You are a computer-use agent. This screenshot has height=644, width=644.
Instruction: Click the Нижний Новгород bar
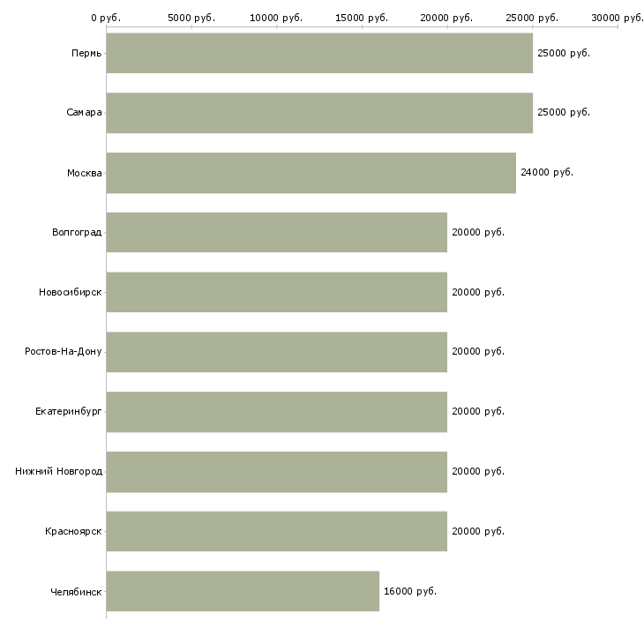(x=276, y=471)
